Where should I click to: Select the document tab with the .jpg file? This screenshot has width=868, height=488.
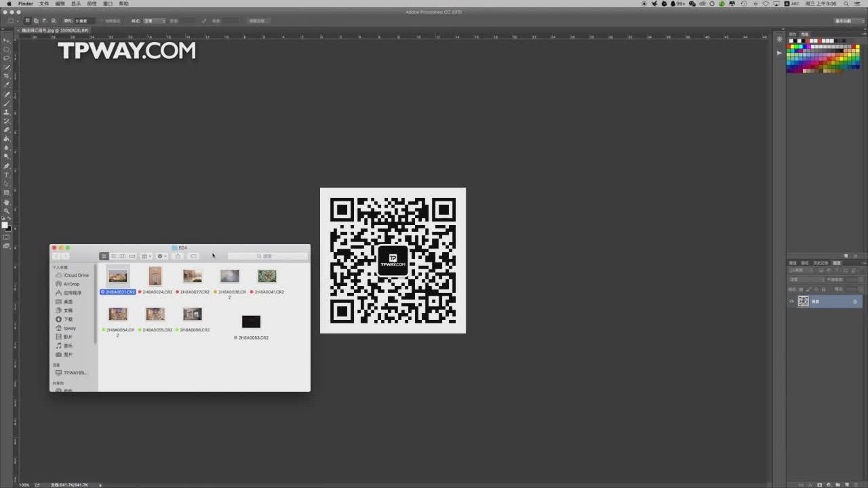coord(55,30)
